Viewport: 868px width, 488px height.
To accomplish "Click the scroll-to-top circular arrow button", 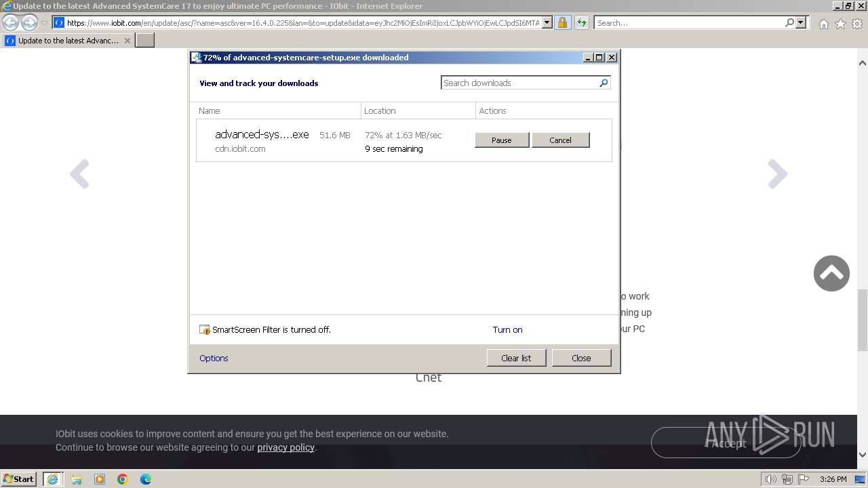I will 831,273.
